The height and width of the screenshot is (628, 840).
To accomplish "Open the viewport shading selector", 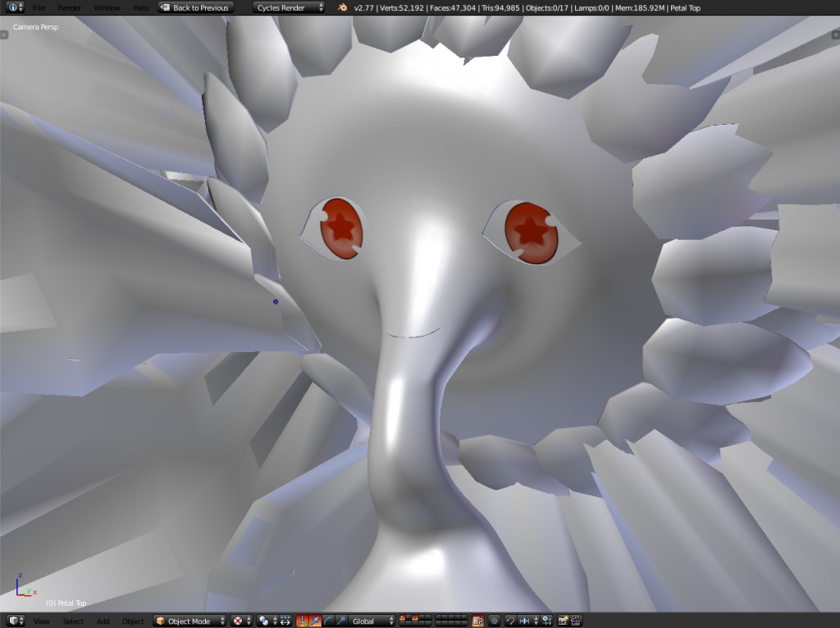I will click(242, 621).
